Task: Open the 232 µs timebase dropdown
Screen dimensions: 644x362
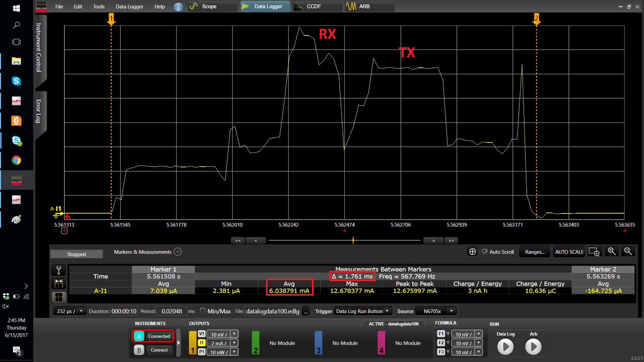Action: [81, 311]
